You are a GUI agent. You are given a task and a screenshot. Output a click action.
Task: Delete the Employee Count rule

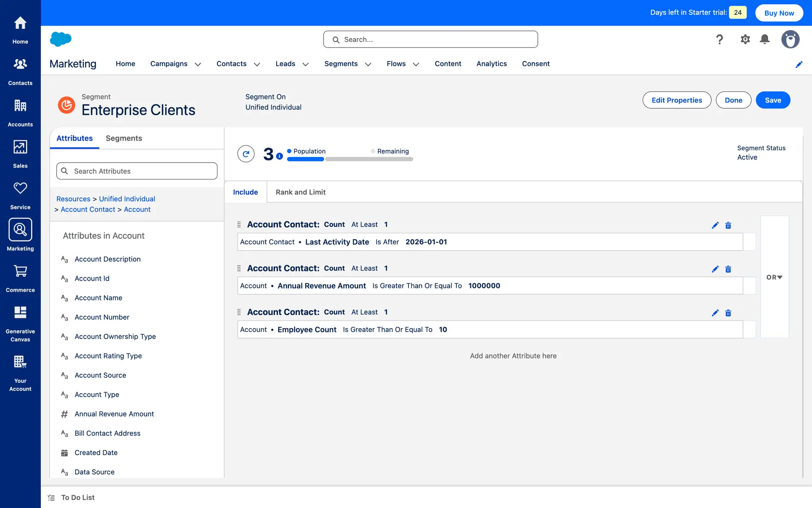tap(728, 313)
